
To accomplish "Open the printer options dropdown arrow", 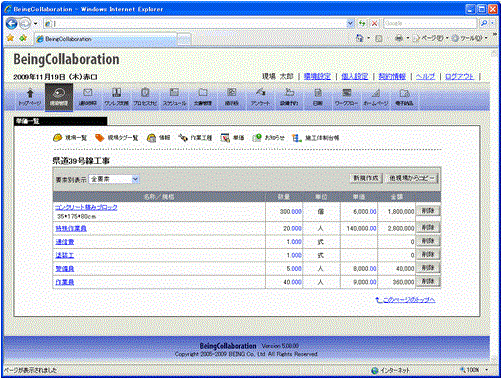I will click(408, 38).
